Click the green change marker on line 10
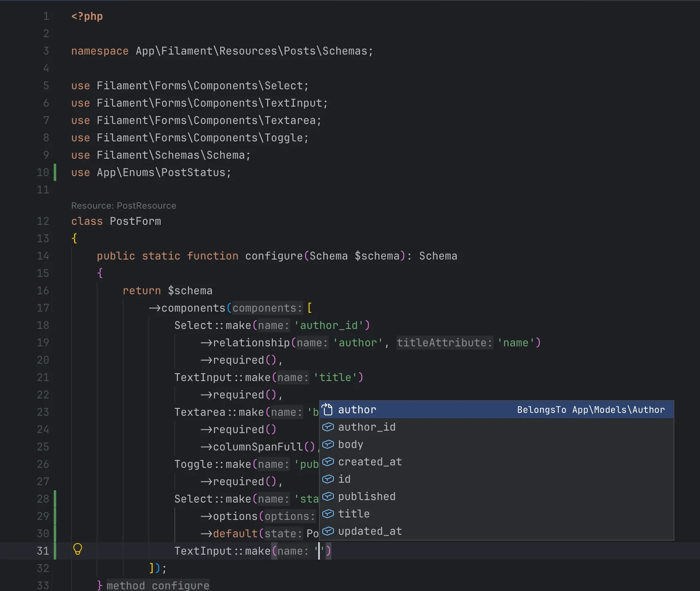The width and height of the screenshot is (700, 591). (x=55, y=172)
